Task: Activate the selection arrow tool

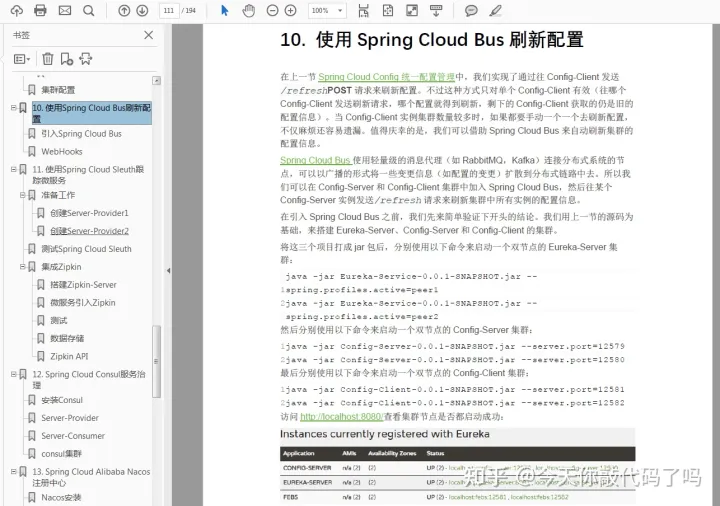Action: point(225,11)
